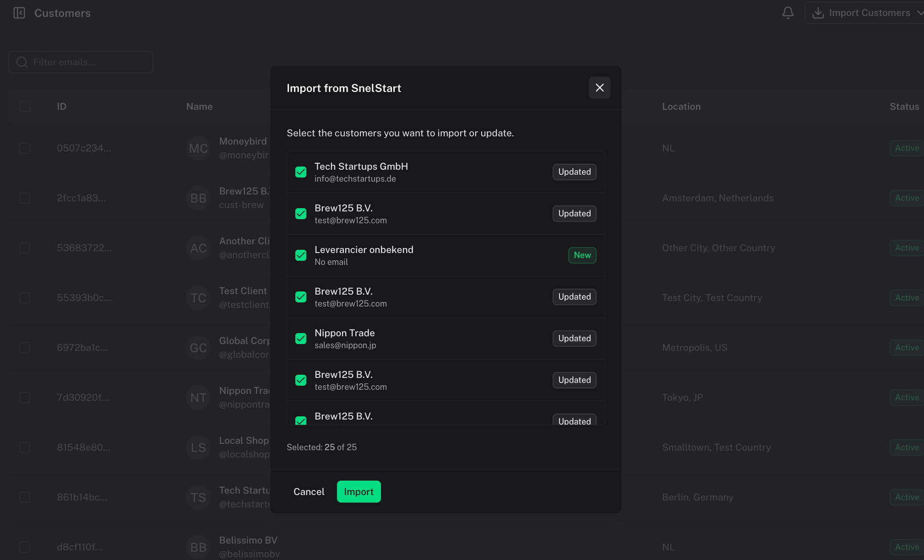Select row checkbox for 2fcc1a83
This screenshot has height=560, width=924.
(25, 198)
